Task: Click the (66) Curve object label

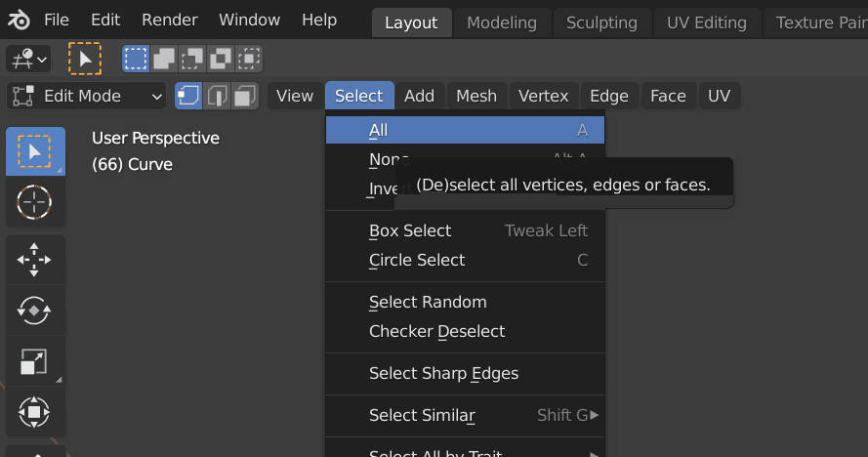Action: pyautogui.click(x=133, y=164)
